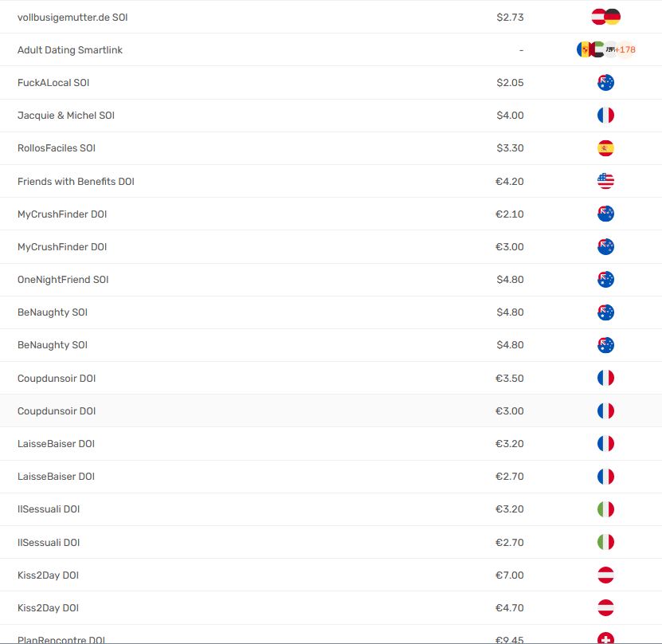Click the Australia flag for FuckALocal SOI
The width and height of the screenshot is (662, 644).
point(605,82)
